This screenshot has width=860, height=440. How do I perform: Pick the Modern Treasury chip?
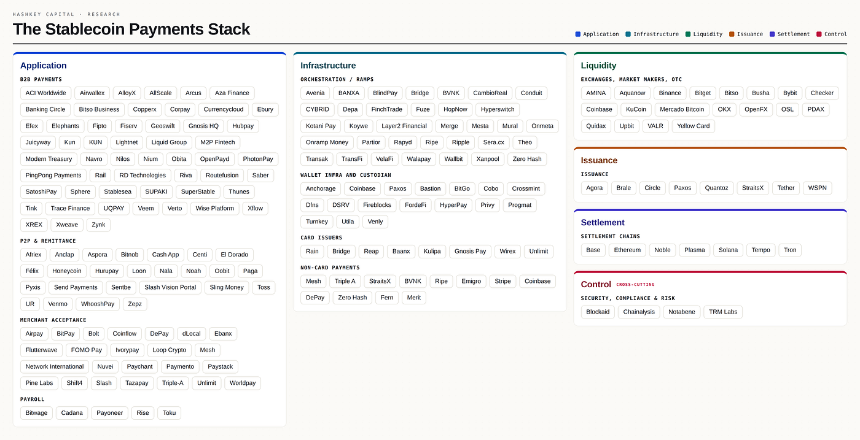(x=49, y=159)
